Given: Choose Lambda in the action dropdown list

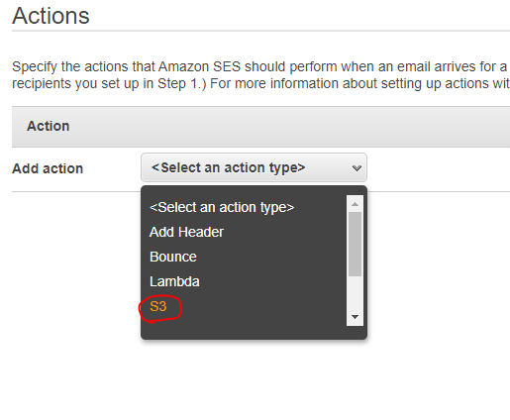Looking at the screenshot, I should 174,281.
